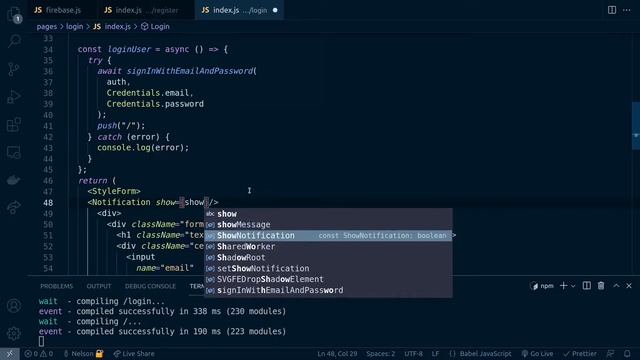Select the 'signInWithEmailAndPassword' suggestion
This screenshot has height=360, width=640.
[x=328, y=291]
